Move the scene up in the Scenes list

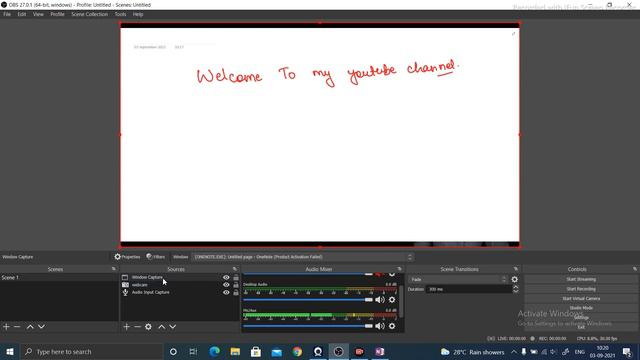pos(30,327)
